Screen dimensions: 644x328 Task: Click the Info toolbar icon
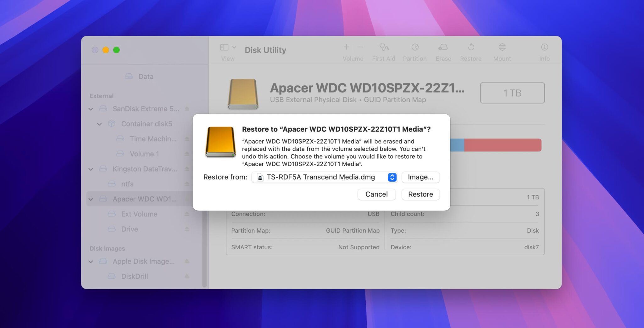click(544, 47)
